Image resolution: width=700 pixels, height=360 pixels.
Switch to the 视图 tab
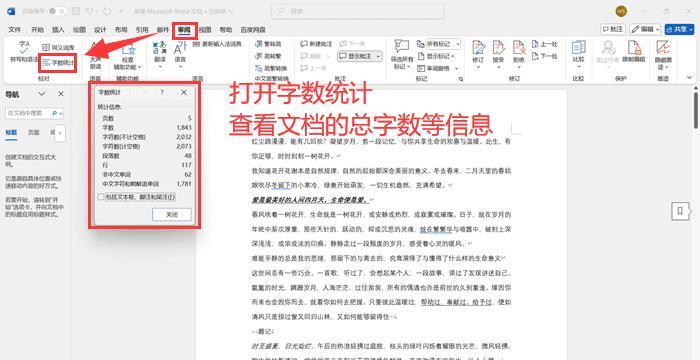[205, 29]
